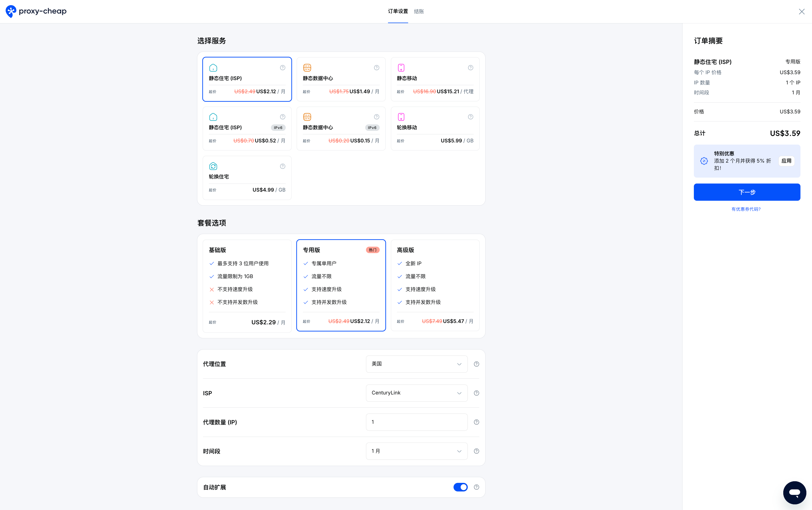
Task: Select the 订单设置 tab
Action: [x=398, y=12]
